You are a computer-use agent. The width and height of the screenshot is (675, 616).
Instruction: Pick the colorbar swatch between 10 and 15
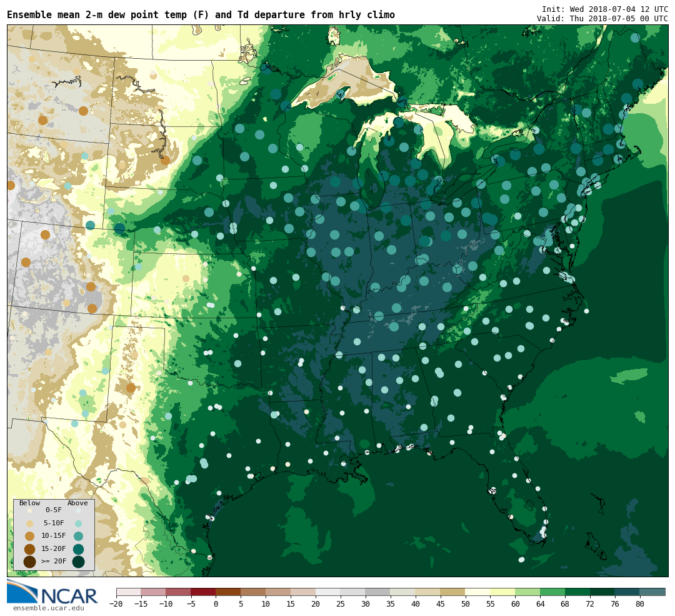click(278, 592)
